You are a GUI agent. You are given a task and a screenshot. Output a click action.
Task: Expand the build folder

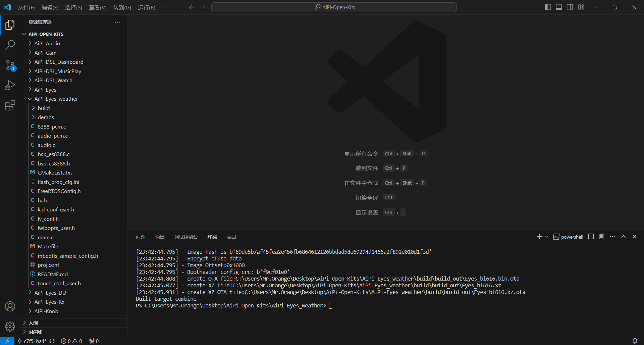pos(74,108)
